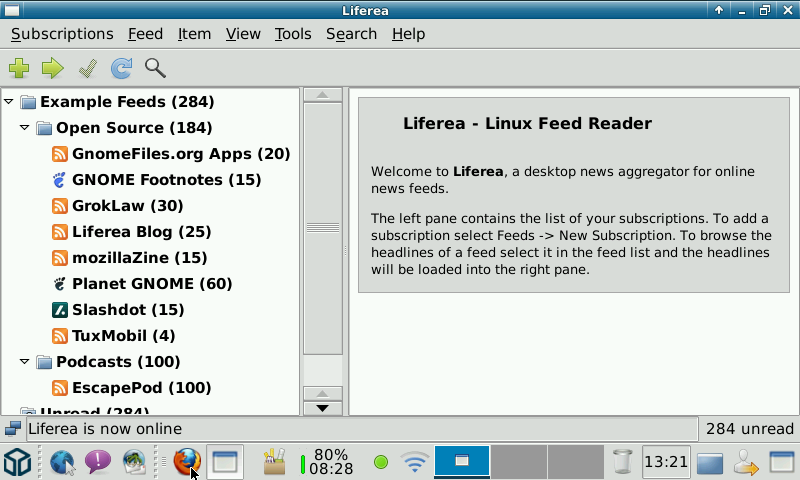The image size is (800, 480).
Task: Open the office tools box launcher
Action: [274, 461]
